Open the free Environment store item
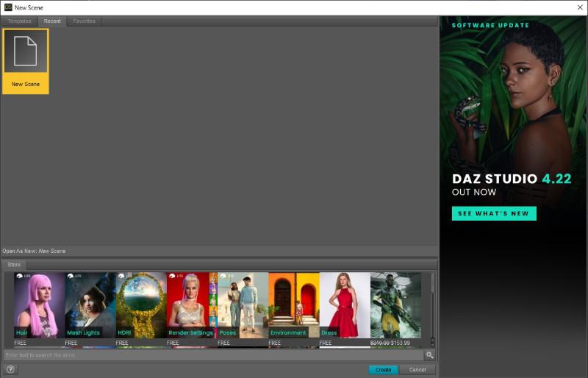The width and height of the screenshot is (588, 378). pos(293,305)
